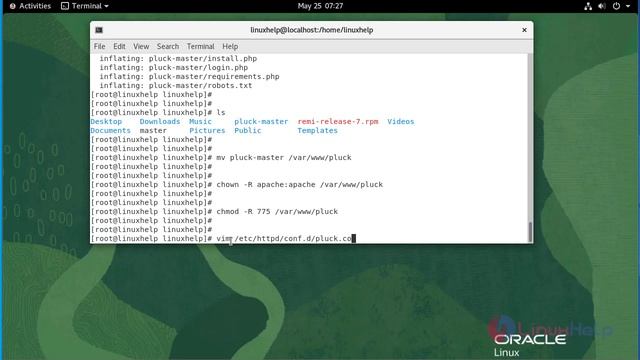This screenshot has width=640, height=360.
Task: Click the 'mv pluck-master /var/www/pluck' command
Action: tap(284, 158)
